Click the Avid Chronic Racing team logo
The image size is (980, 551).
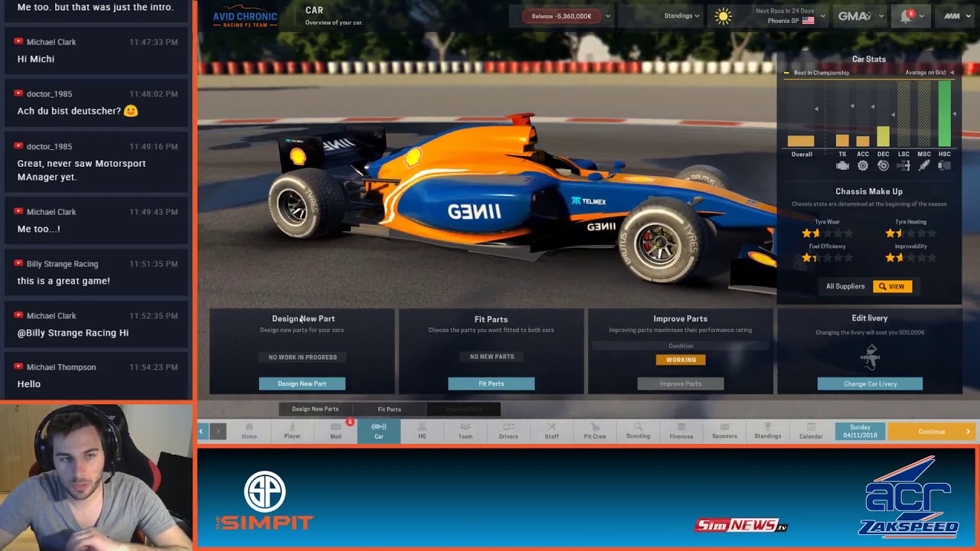click(245, 16)
